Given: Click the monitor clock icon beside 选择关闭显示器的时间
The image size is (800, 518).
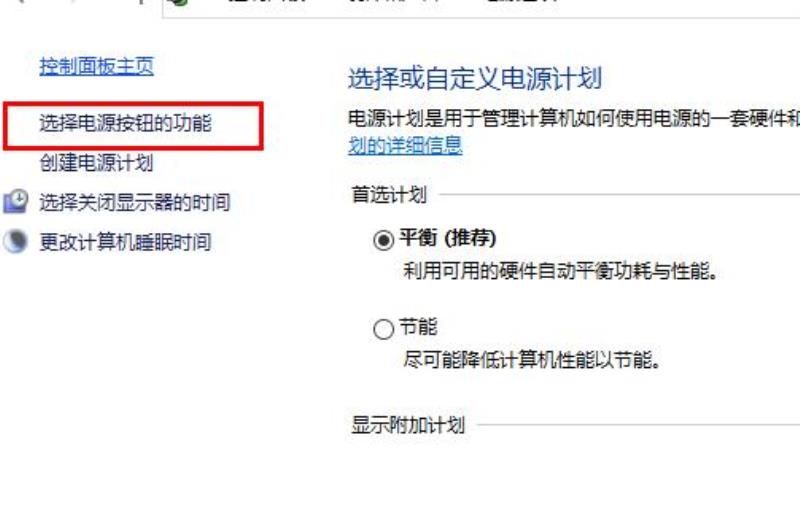Looking at the screenshot, I should click(16, 201).
